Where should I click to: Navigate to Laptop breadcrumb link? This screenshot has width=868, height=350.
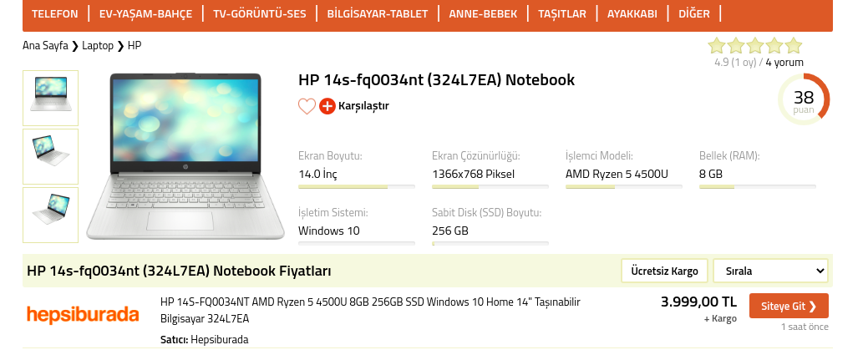tap(97, 45)
